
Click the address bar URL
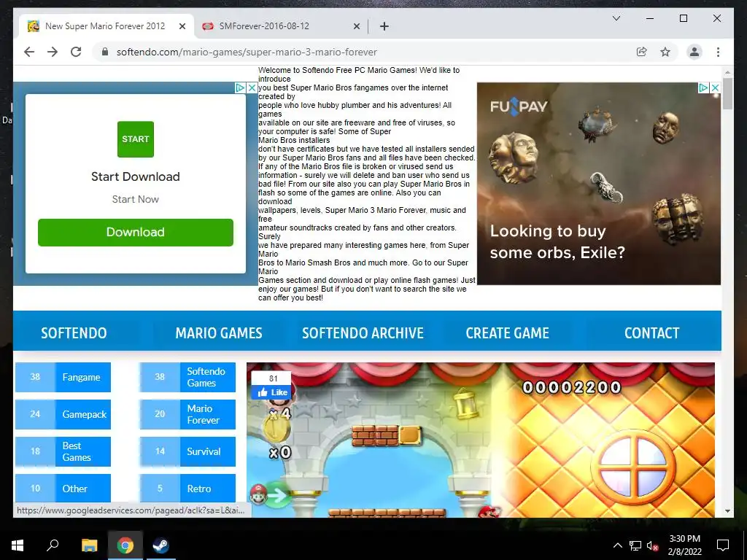coord(247,52)
